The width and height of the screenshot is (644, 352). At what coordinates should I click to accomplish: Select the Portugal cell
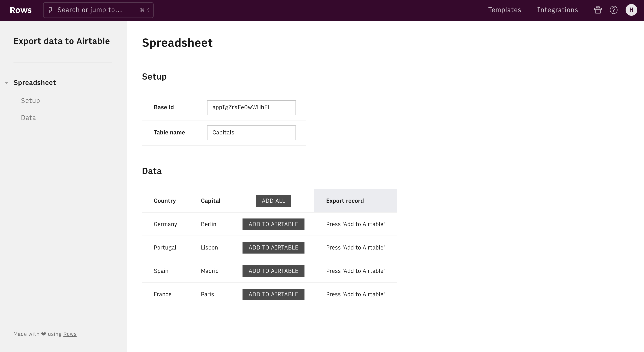click(x=165, y=248)
